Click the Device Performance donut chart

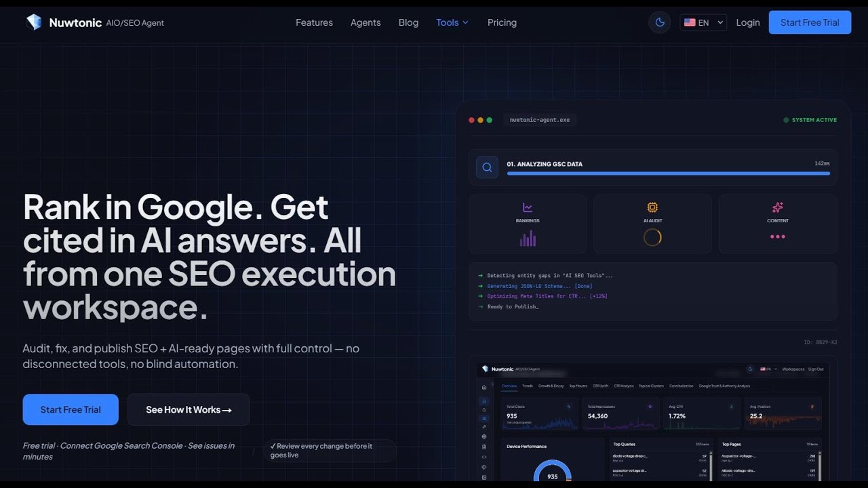click(553, 471)
